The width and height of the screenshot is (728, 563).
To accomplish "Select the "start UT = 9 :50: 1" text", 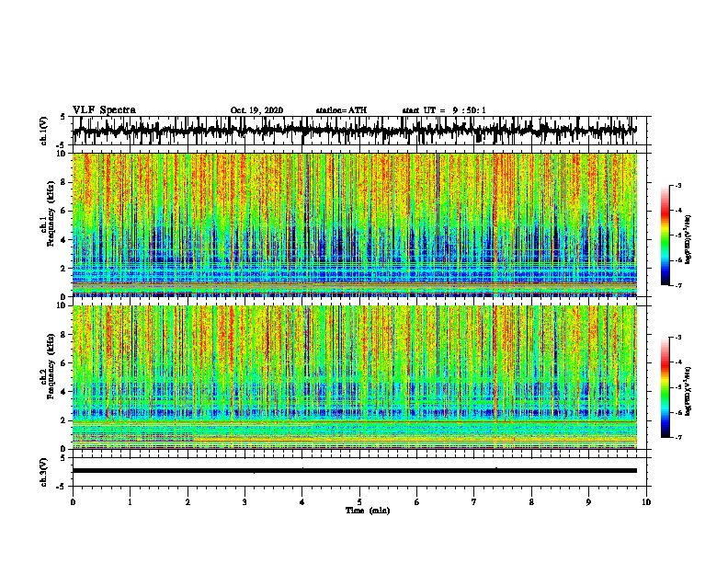I will pos(444,110).
